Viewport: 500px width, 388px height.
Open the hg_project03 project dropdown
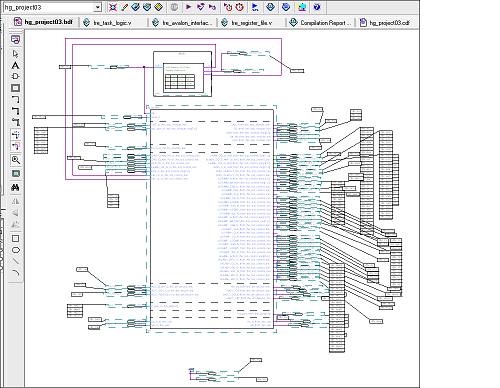(52, 7)
